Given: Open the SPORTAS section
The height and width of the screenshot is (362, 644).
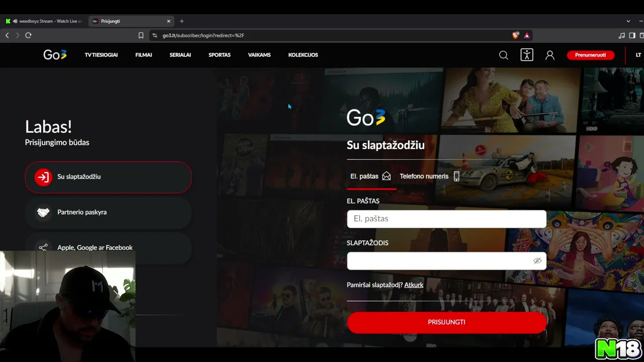Looking at the screenshot, I should pos(219,55).
